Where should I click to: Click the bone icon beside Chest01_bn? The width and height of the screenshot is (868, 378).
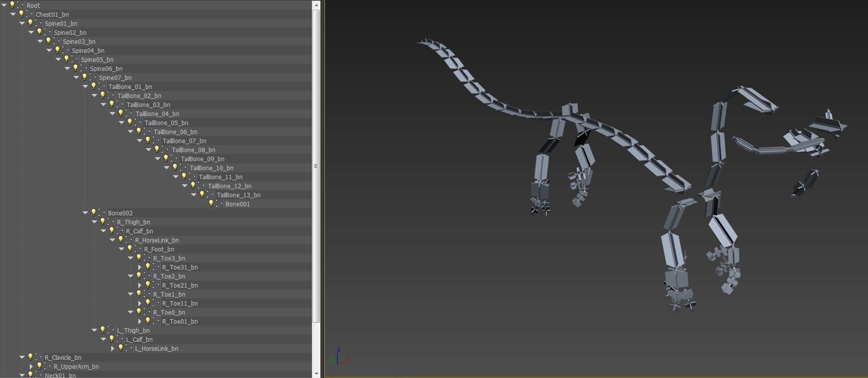29,14
